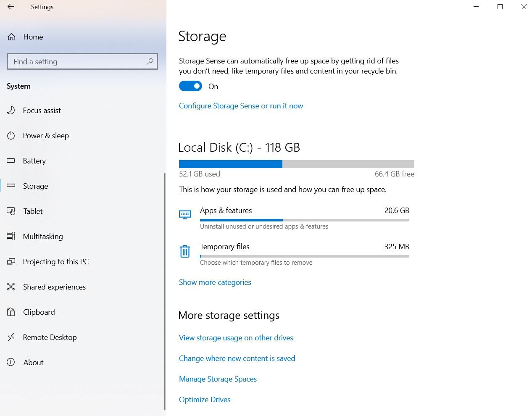Click the search magnifier icon
The width and height of the screenshot is (532, 416).
click(150, 61)
